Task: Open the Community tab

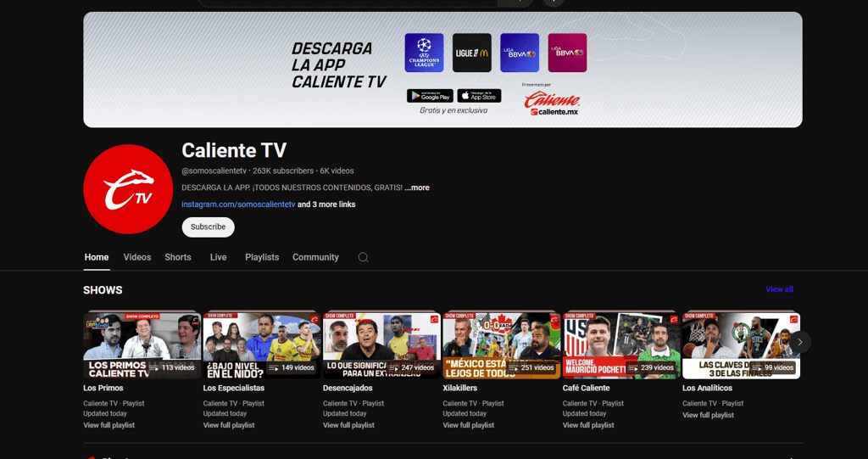Action: (x=315, y=257)
